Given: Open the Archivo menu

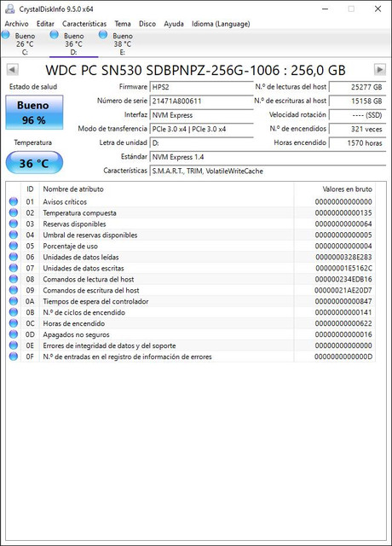Looking at the screenshot, I should coord(16,24).
